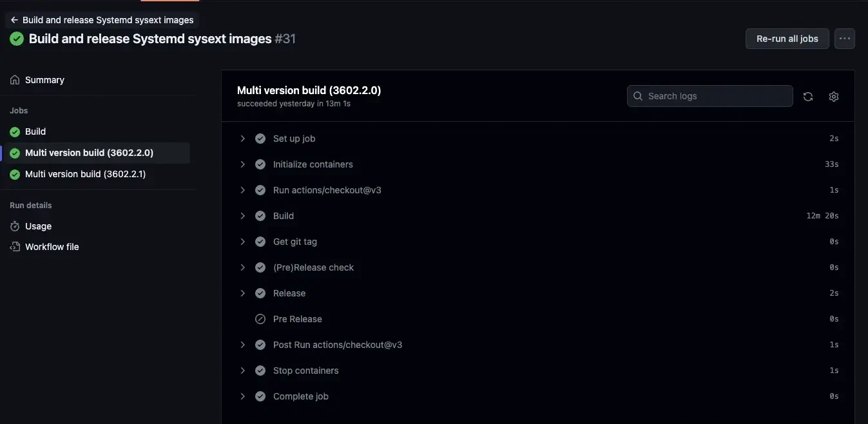The image size is (868, 424).
Task: Click the Usage clock icon under Run details
Action: point(14,226)
